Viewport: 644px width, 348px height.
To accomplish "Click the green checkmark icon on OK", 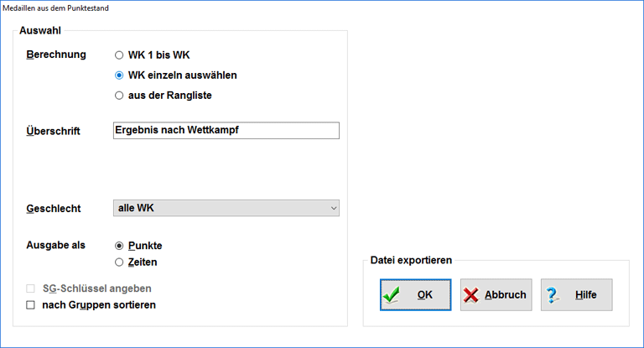I will (392, 295).
